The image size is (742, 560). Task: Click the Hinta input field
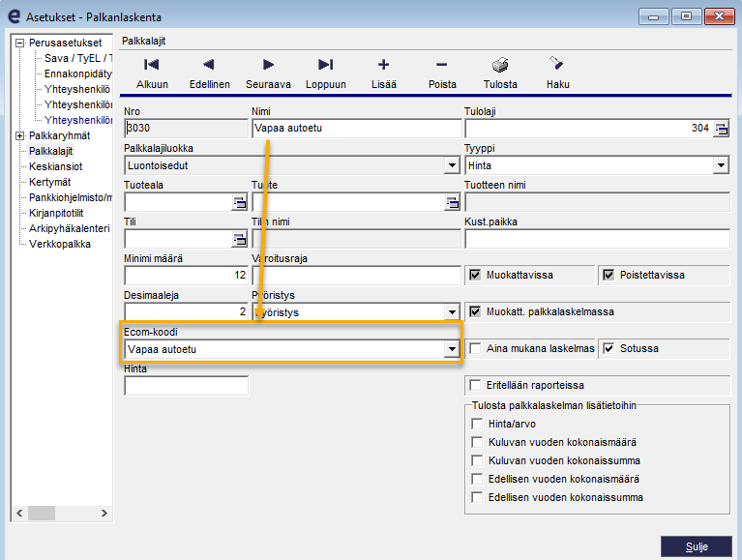click(186, 386)
